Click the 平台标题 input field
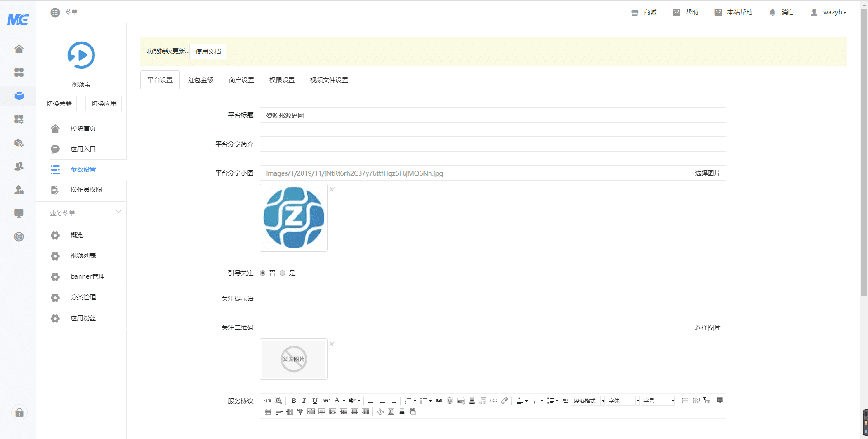Screen dimensions: 868x439 coord(493,115)
